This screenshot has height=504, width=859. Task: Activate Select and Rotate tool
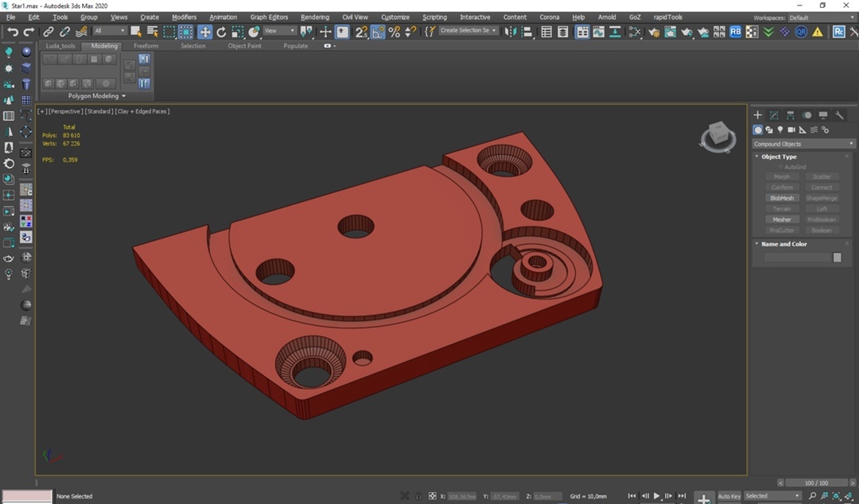[221, 32]
